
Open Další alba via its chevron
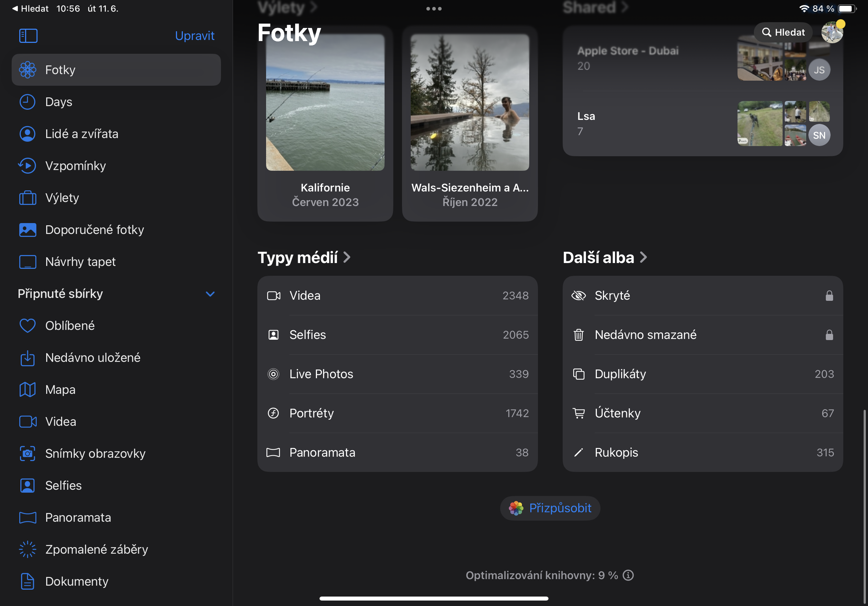point(644,257)
